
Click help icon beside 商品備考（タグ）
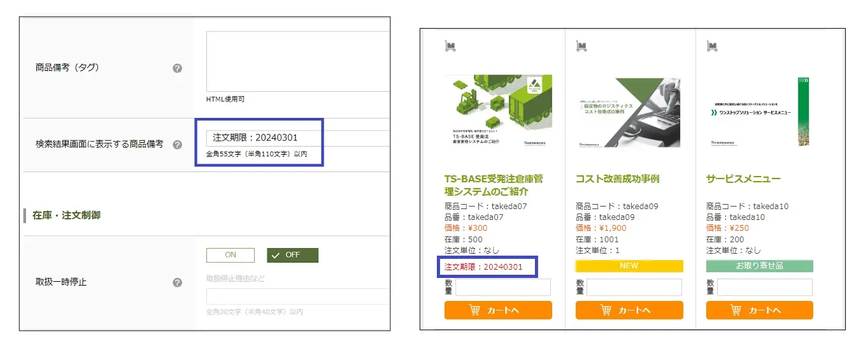[178, 68]
